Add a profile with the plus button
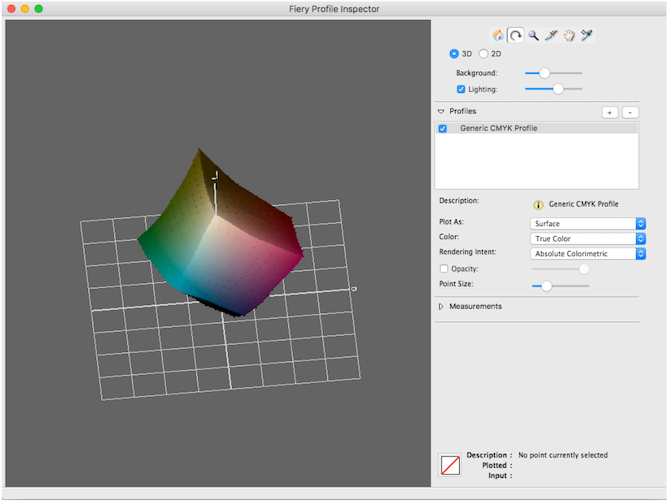Viewport: 670px width, 503px height. [610, 112]
